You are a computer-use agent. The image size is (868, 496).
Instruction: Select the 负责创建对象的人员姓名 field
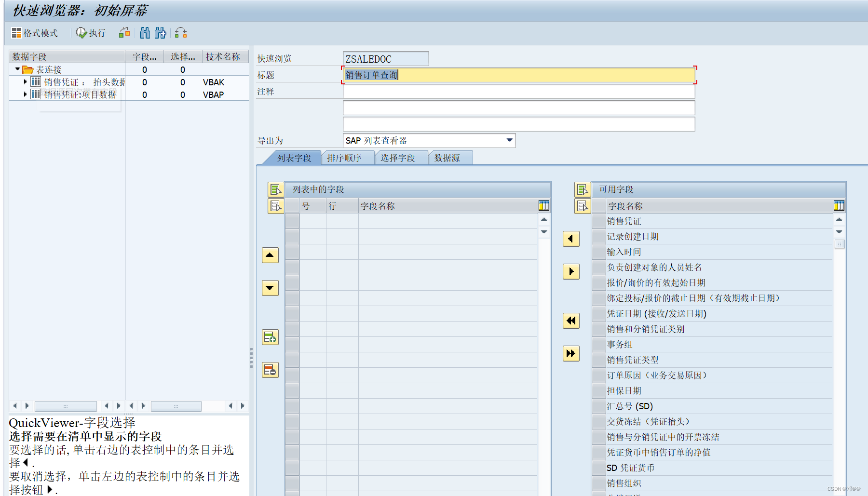tap(719, 268)
